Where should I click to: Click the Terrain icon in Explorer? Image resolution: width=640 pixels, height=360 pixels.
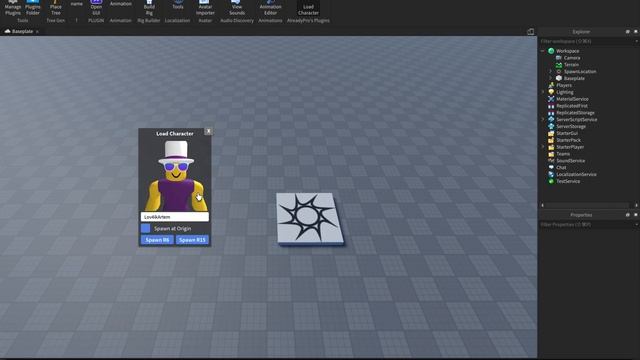559,64
